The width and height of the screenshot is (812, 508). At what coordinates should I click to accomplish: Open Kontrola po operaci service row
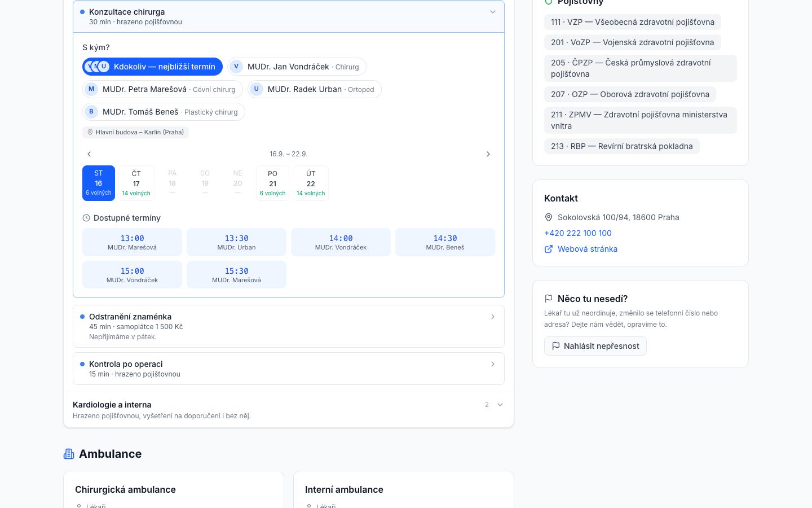(x=289, y=369)
